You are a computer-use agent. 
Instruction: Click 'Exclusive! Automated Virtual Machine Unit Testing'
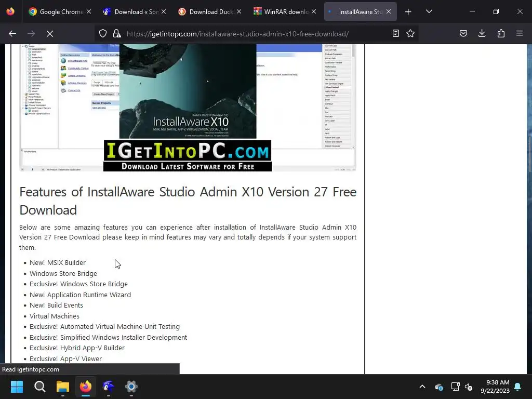pyautogui.click(x=104, y=327)
